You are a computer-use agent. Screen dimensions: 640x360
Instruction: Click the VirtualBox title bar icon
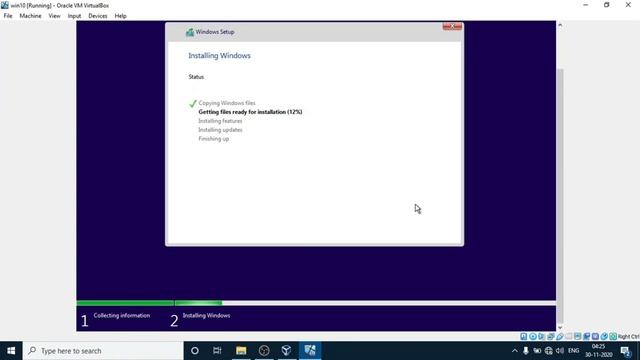coord(4,5)
